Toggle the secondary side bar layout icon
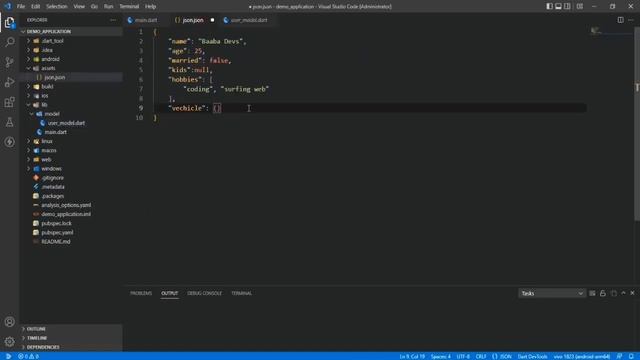 567,6
